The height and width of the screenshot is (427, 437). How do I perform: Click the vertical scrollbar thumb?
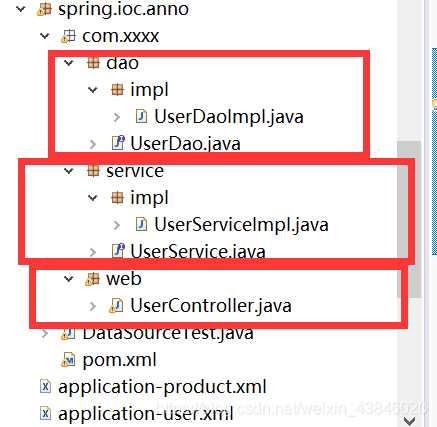(x=409, y=219)
